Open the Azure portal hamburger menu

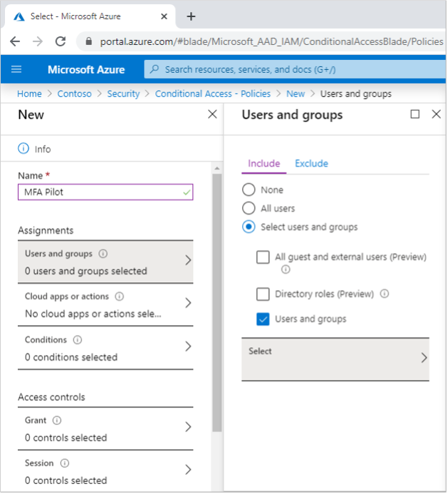(x=16, y=69)
